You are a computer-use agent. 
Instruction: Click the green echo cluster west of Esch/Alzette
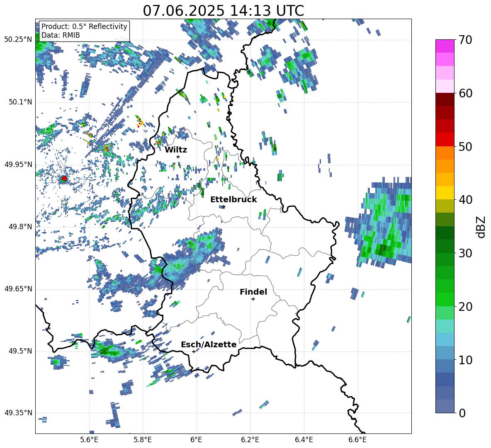[109, 350]
